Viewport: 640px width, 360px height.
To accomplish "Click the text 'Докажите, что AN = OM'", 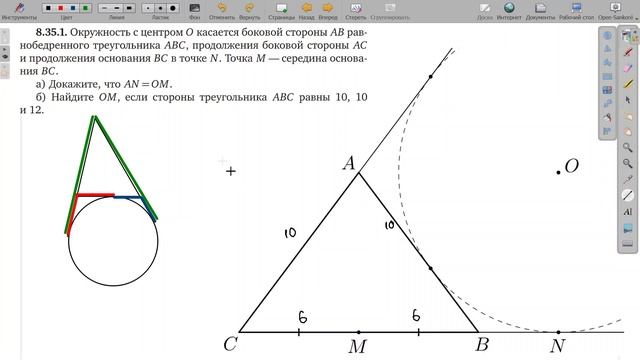I will pyautogui.click(x=111, y=84).
